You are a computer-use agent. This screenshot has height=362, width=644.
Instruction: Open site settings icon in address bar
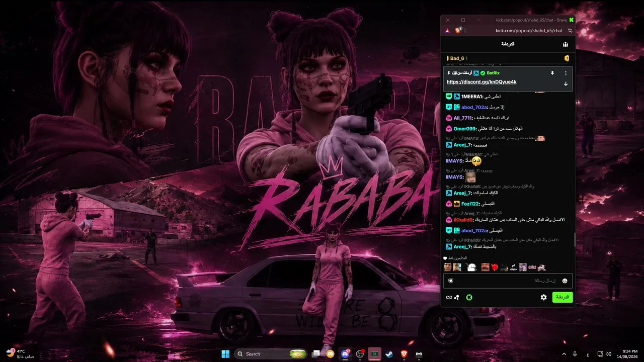pos(570,31)
